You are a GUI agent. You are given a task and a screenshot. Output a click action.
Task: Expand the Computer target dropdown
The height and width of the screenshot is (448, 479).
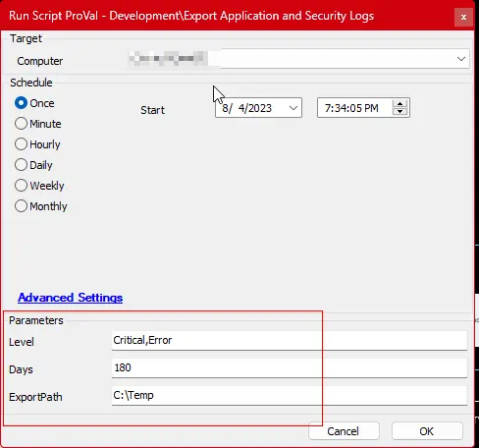461,59
